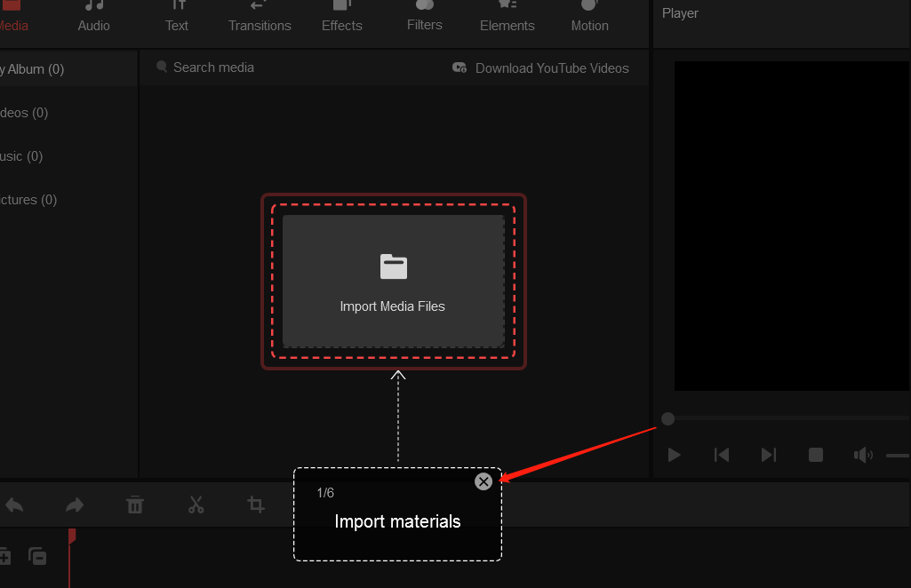This screenshot has height=588, width=911.
Task: Click the Search media field
Action: tap(213, 68)
